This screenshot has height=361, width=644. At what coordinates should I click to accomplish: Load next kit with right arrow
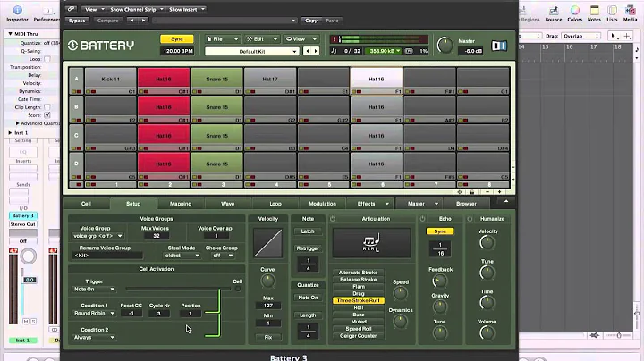(x=316, y=51)
